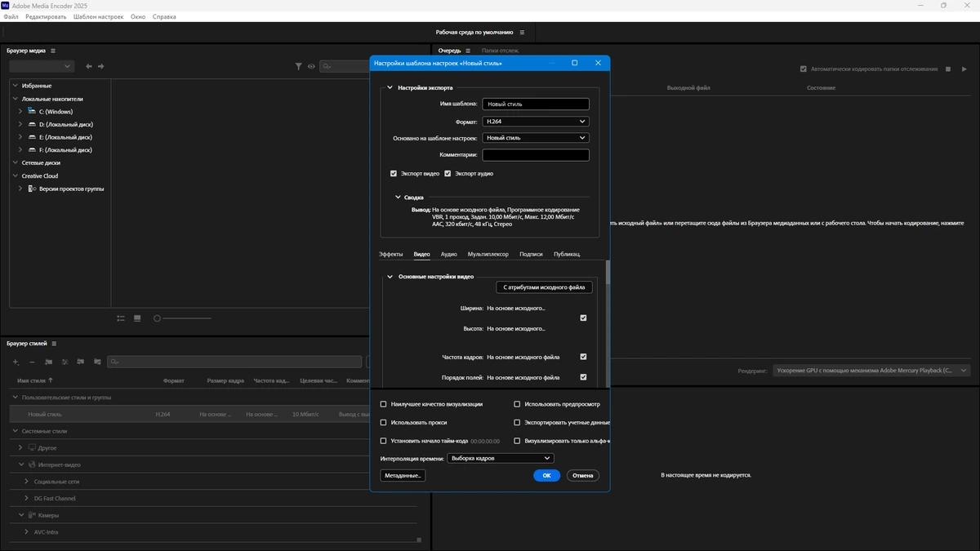Toggle the Ширина match-source checkbox

click(583, 318)
